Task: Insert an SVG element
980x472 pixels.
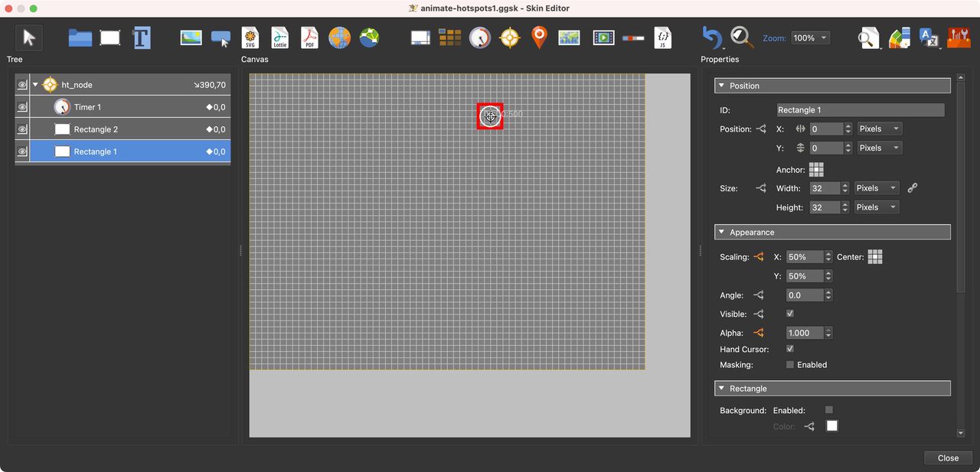Action: click(x=250, y=37)
